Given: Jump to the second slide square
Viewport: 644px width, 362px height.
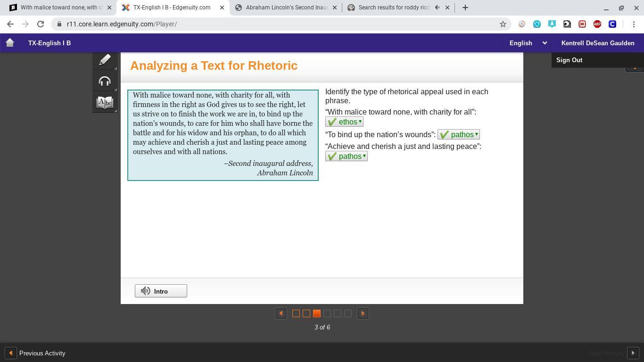Looking at the screenshot, I should 306,313.
